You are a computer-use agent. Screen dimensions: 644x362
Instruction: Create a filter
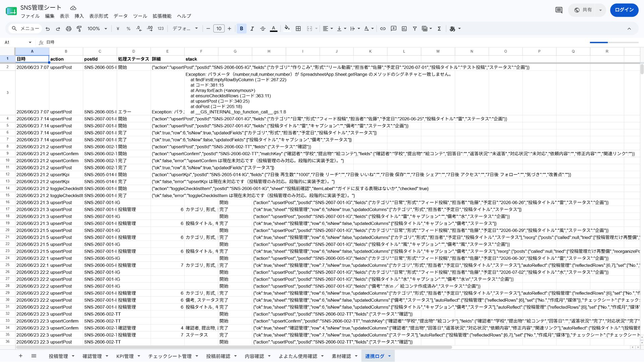click(415, 29)
